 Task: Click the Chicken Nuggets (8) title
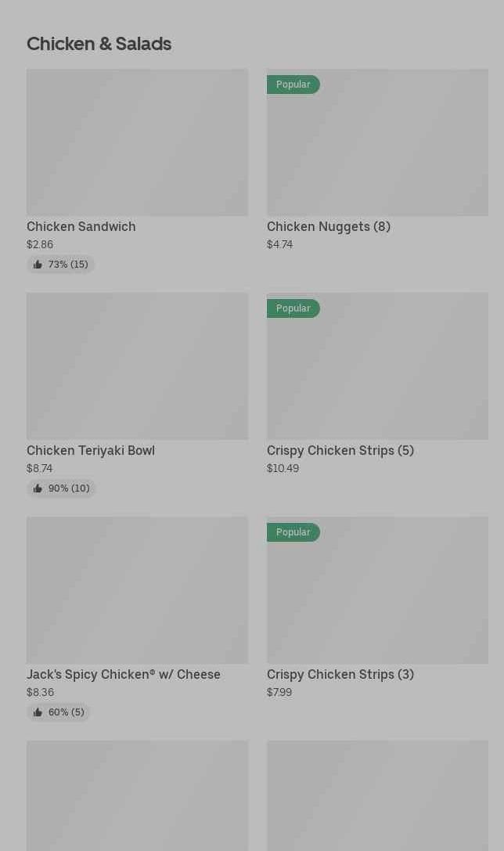point(329,226)
